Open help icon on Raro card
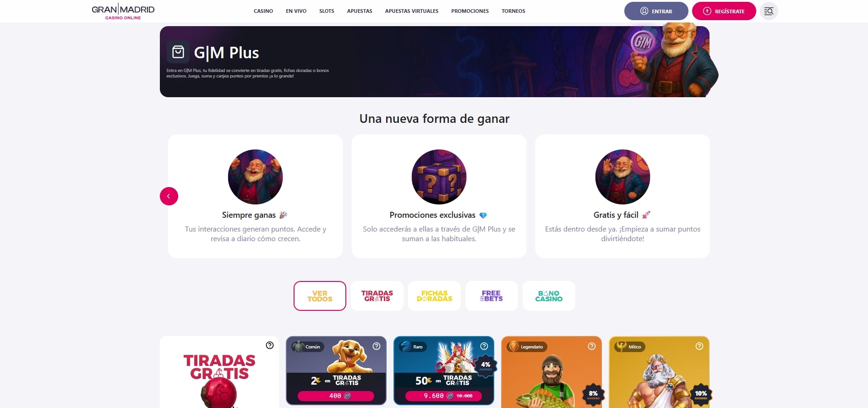This screenshot has height=408, width=868. [484, 346]
